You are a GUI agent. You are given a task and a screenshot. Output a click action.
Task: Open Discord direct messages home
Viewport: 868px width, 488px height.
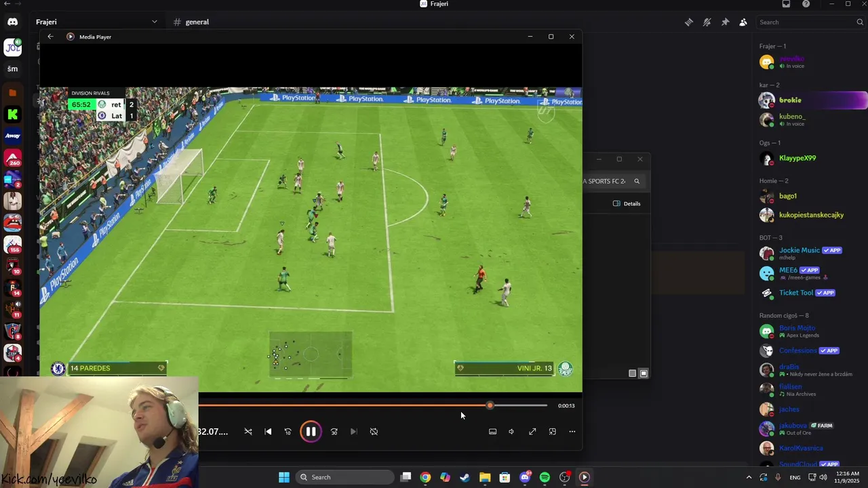pos(12,22)
